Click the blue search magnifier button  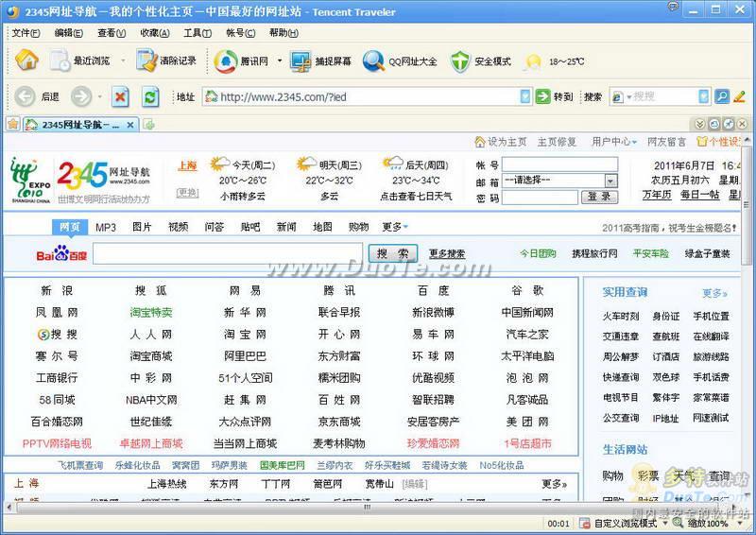tap(721, 96)
